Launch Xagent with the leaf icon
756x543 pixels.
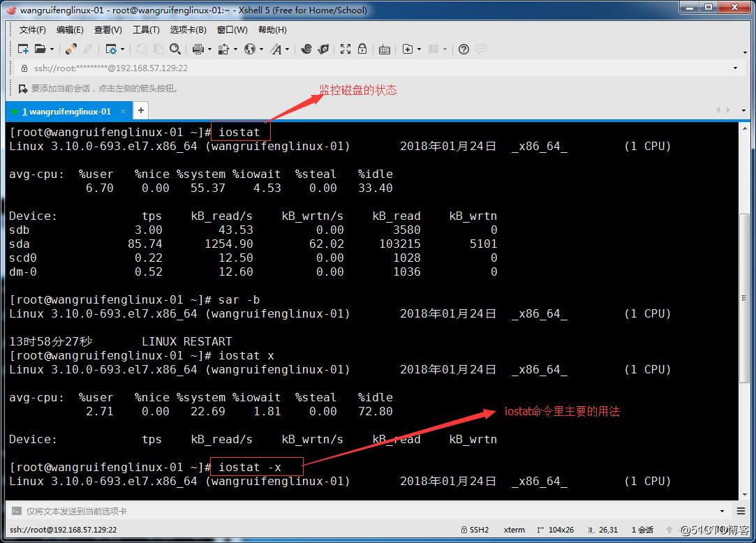click(323, 49)
